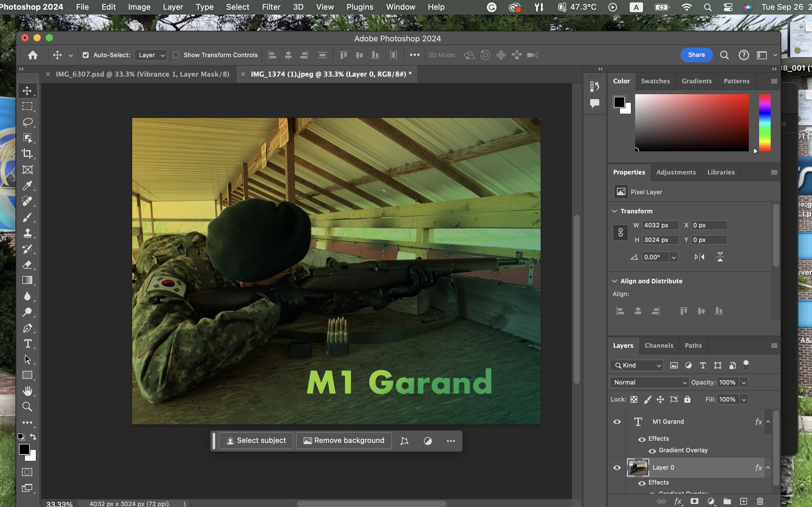
Task: Open the Filter menu
Action: [x=271, y=7]
